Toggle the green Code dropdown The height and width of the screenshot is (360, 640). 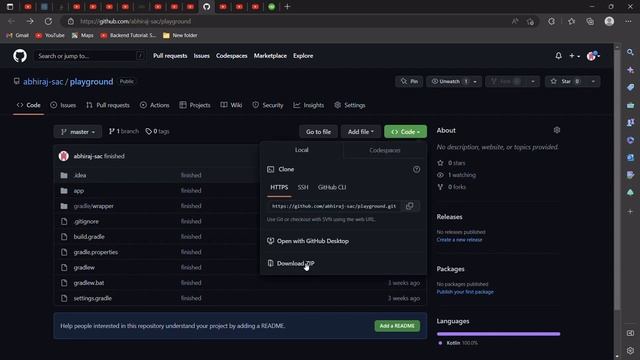tap(405, 131)
